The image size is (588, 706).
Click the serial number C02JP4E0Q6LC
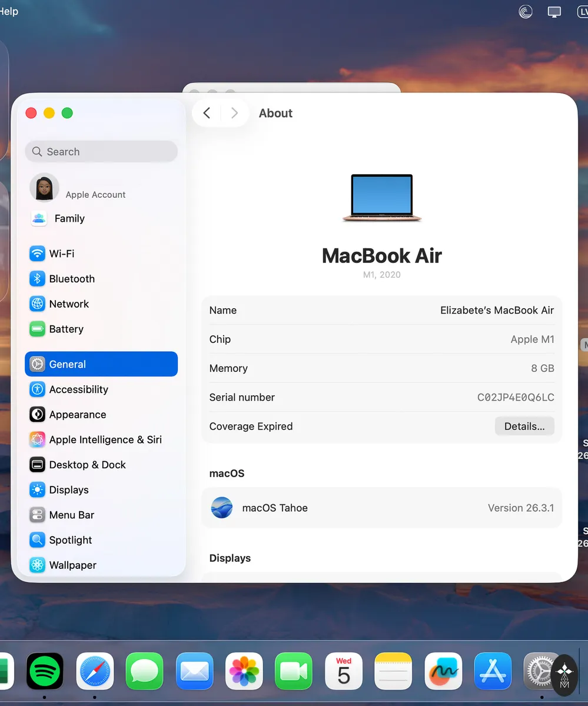pos(516,398)
